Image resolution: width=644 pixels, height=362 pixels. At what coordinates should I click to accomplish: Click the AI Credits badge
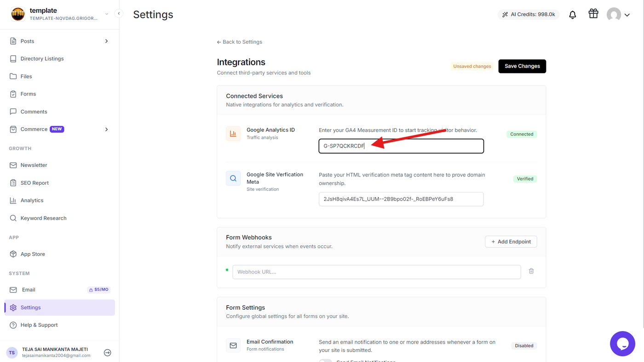529,15
